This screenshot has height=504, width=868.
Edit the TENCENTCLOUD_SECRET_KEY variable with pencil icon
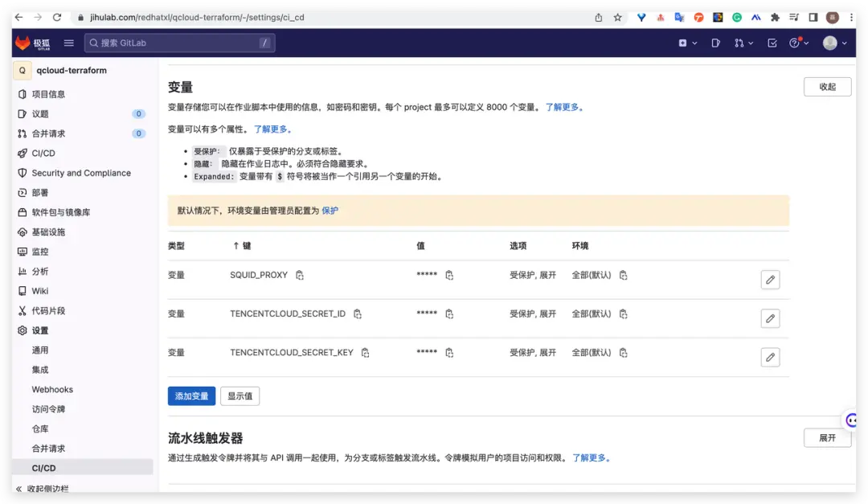coord(770,357)
